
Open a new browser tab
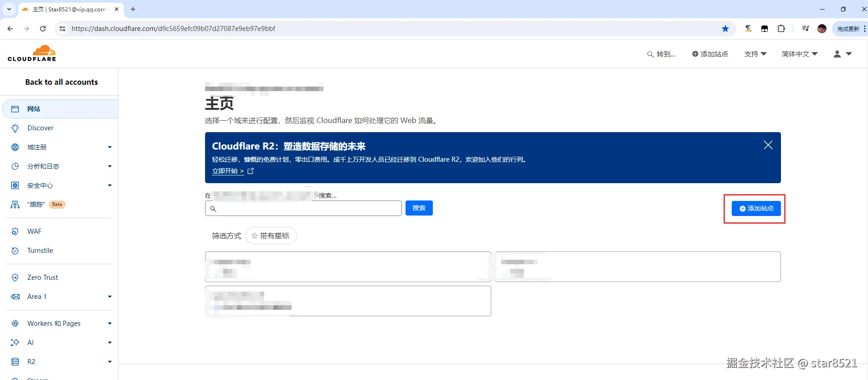point(133,9)
